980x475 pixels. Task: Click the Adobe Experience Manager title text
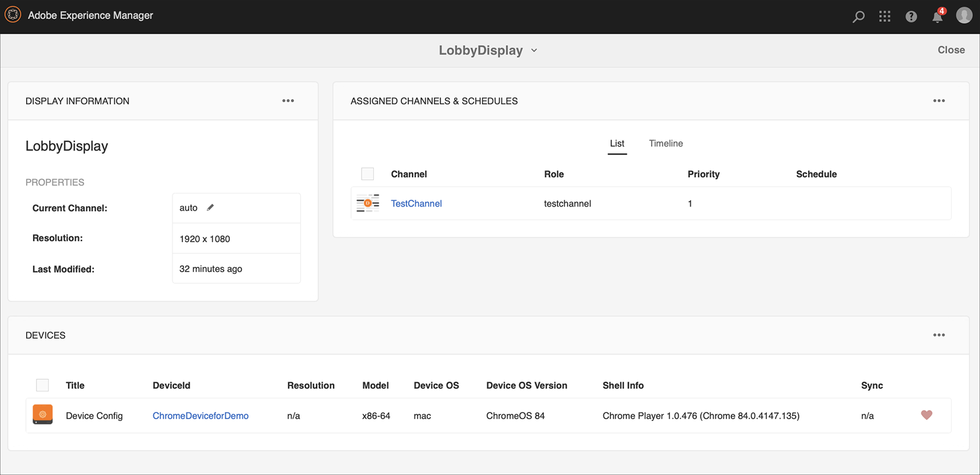point(91,16)
